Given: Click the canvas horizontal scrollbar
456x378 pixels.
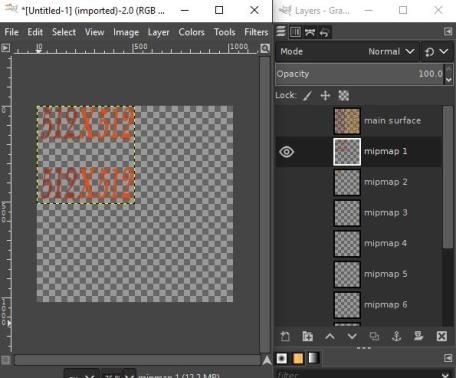Looking at the screenshot, I should point(137,360).
